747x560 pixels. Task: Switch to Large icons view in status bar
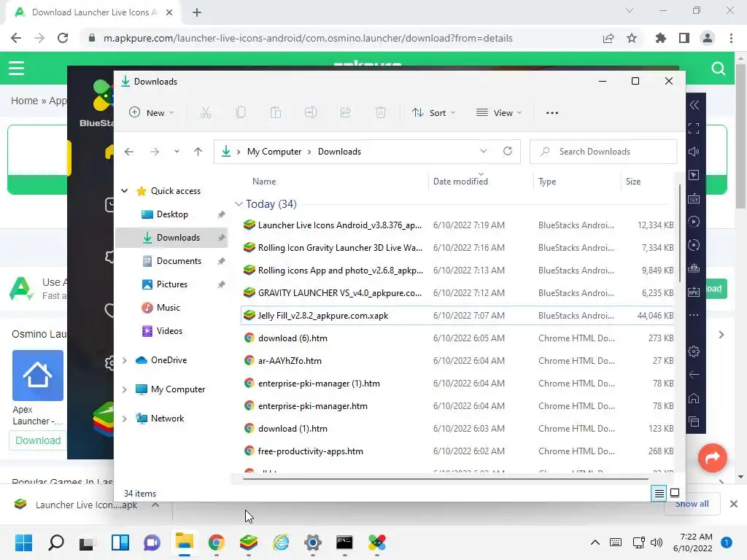pos(675,494)
